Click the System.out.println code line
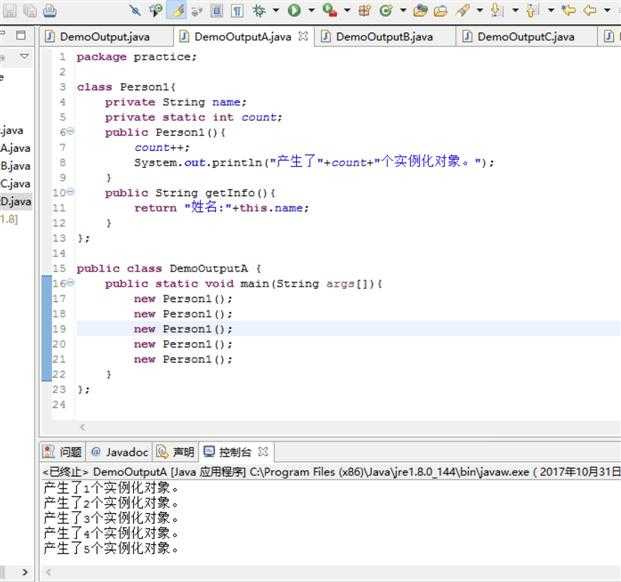The width and height of the screenshot is (621, 582). [314, 162]
